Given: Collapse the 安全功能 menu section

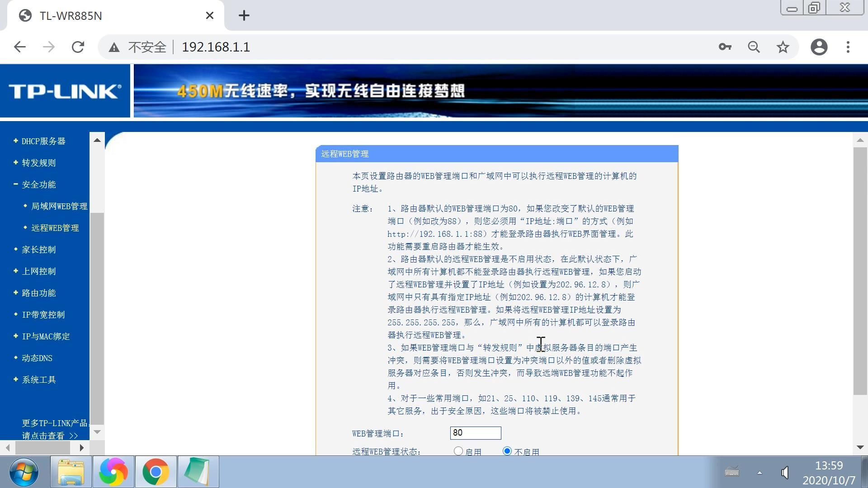Looking at the screenshot, I should tap(39, 185).
